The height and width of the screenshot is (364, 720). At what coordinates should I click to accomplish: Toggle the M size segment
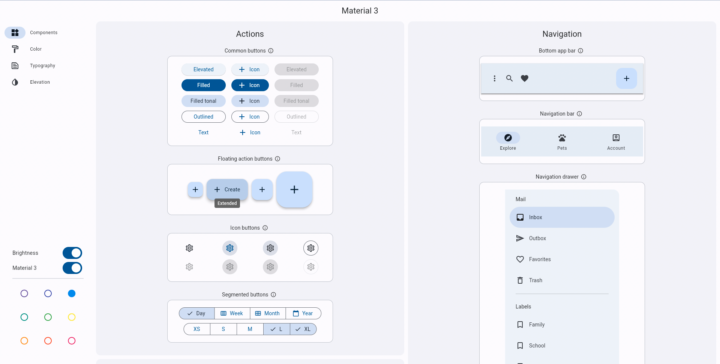(x=250, y=329)
